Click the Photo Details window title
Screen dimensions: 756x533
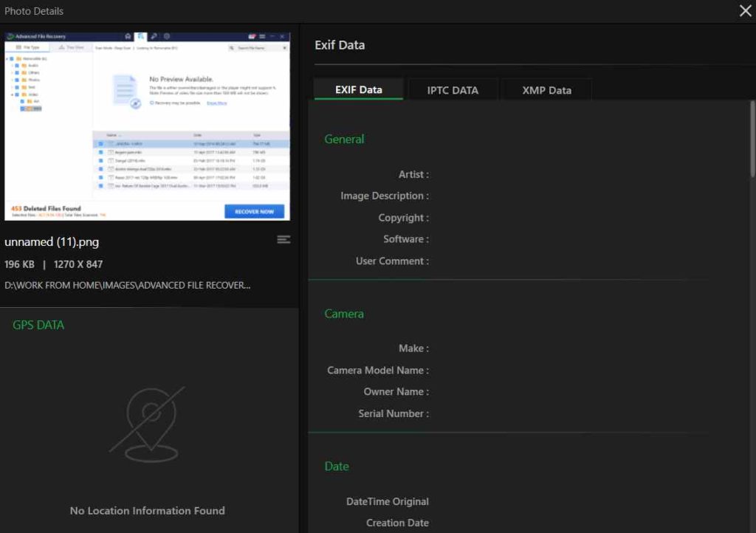34,11
